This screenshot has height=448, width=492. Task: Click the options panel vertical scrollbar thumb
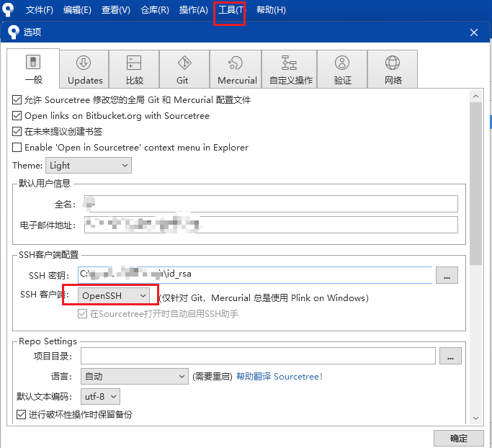click(475, 184)
